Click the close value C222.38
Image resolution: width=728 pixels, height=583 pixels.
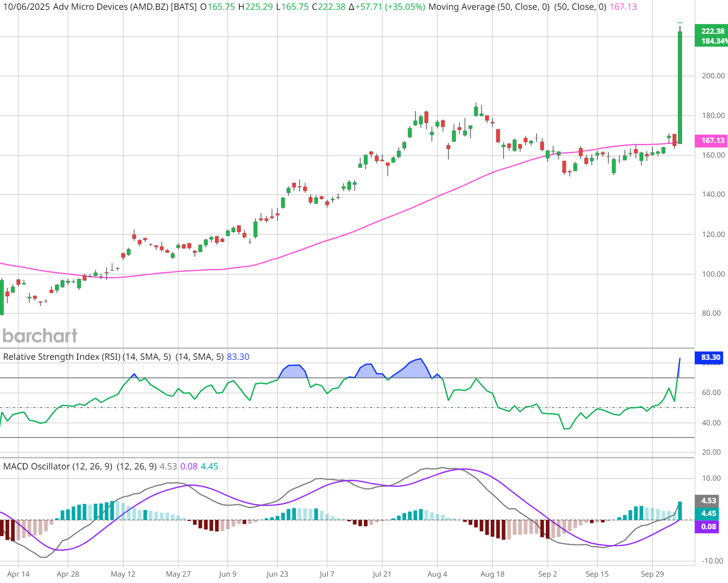coord(329,7)
